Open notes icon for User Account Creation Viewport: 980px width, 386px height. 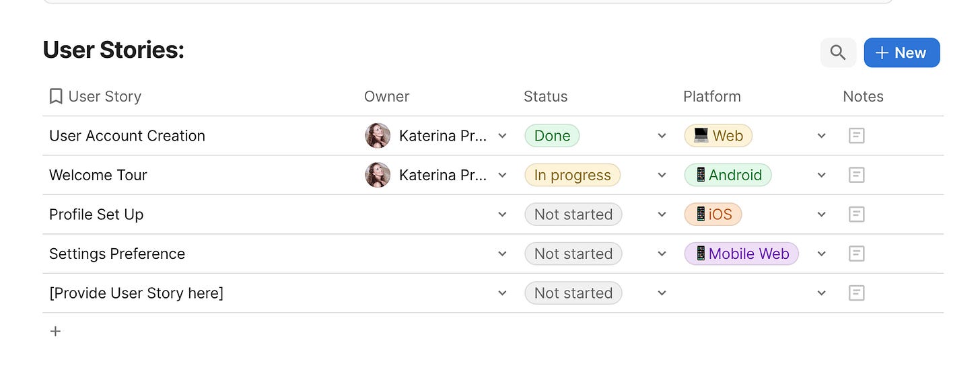pyautogui.click(x=856, y=136)
